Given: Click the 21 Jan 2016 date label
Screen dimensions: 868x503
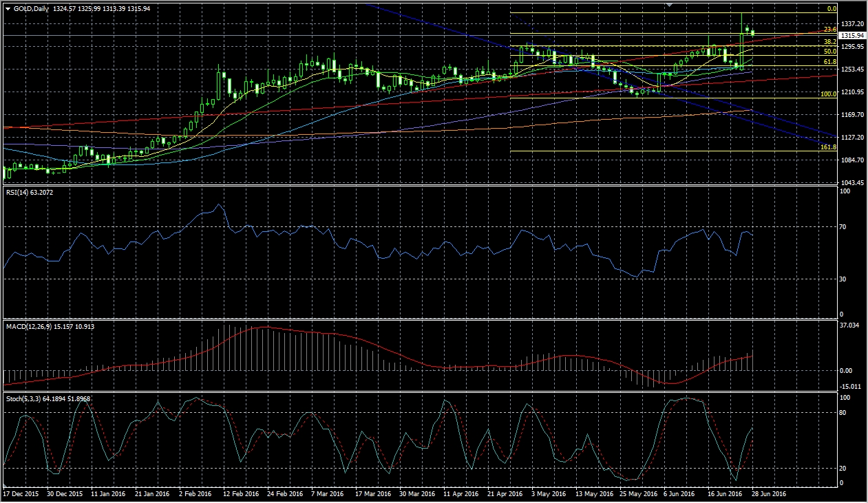Looking at the screenshot, I should (152, 494).
